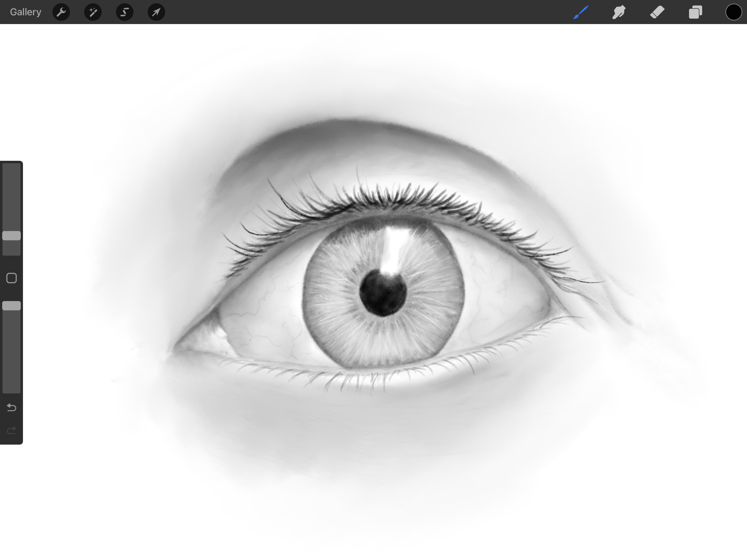Open the Gallery

[25, 12]
